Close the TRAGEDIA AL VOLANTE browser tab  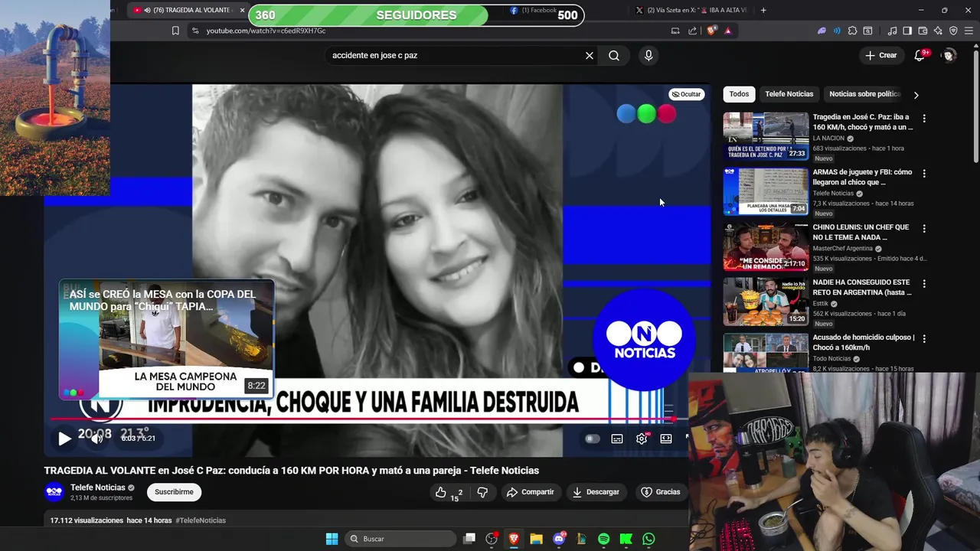pos(243,10)
